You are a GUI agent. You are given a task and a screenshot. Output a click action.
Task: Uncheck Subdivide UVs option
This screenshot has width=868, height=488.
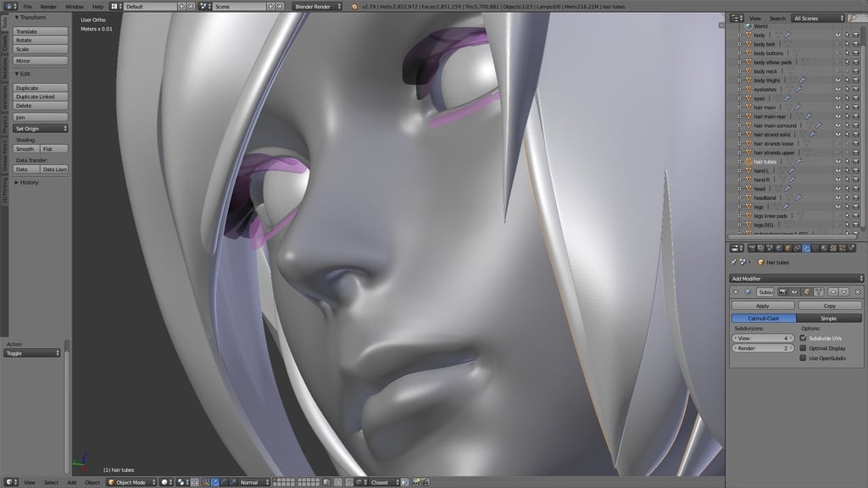tap(803, 338)
